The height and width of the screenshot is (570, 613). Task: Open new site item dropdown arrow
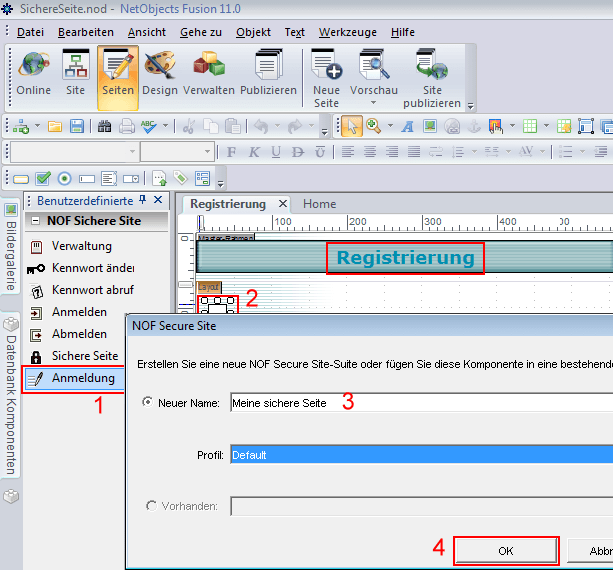click(38, 126)
